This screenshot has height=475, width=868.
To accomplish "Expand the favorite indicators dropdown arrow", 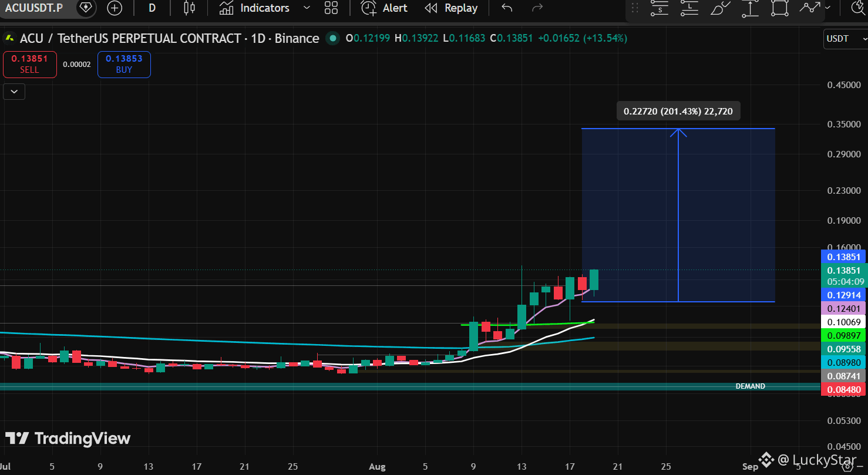I will 306,8.
